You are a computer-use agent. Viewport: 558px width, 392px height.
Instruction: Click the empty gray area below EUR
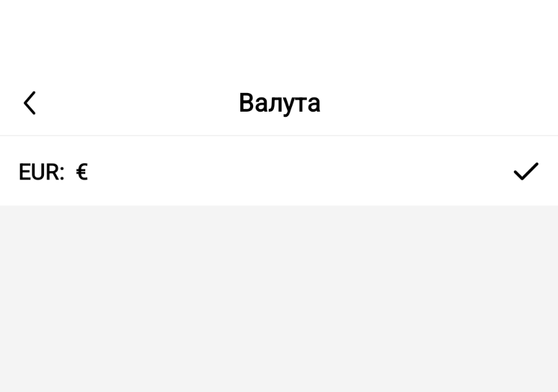click(x=279, y=297)
